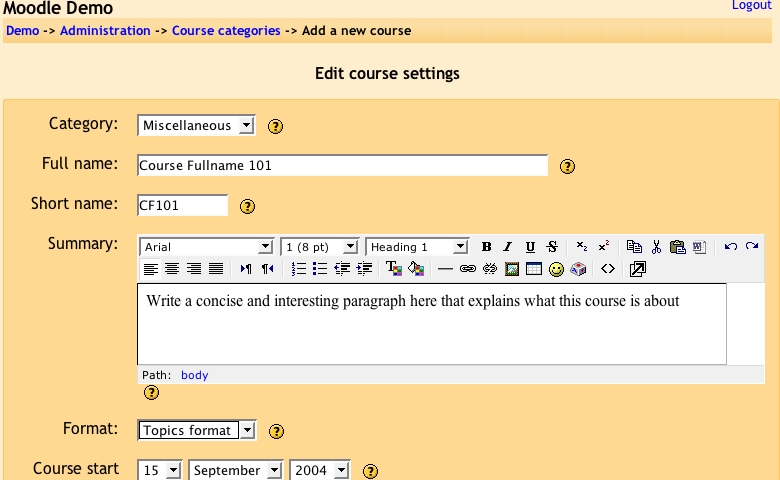Viewport: 780px width, 480px height.
Task: Click the insert smiley icon
Action: pyautogui.click(x=557, y=269)
